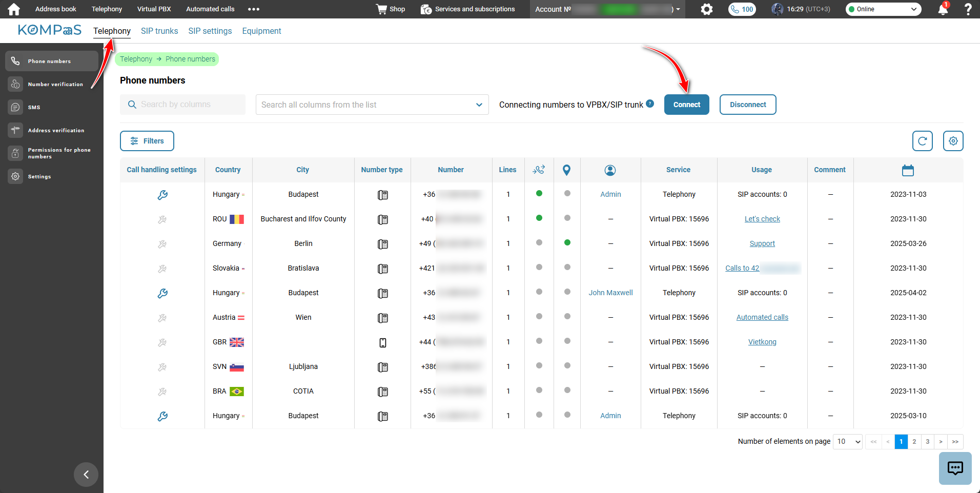Open the live chat widget
This screenshot has height=493, width=980.
955,468
